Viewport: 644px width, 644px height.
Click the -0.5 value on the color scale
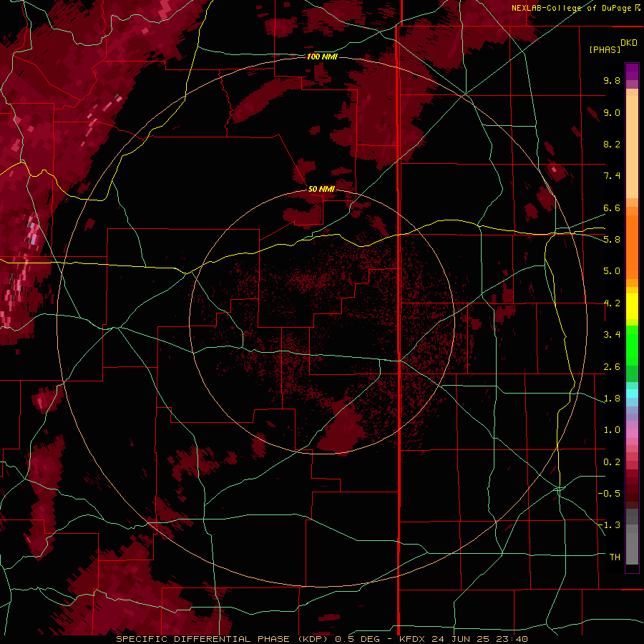click(x=609, y=494)
